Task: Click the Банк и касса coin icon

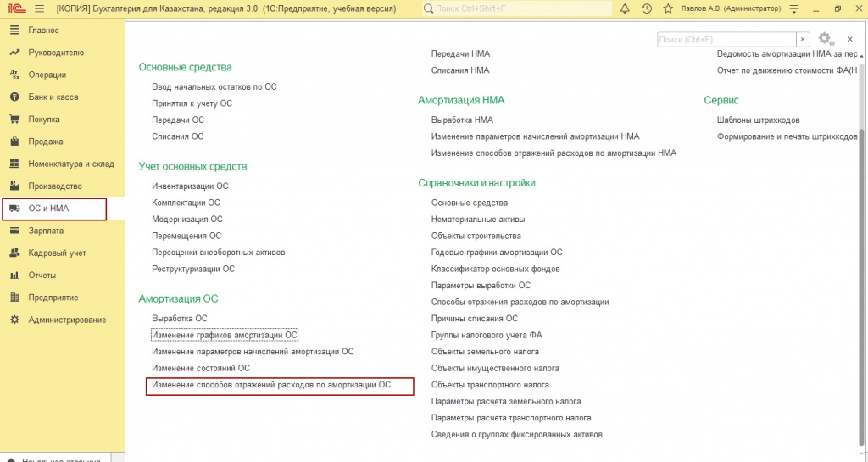Action: 15,97
